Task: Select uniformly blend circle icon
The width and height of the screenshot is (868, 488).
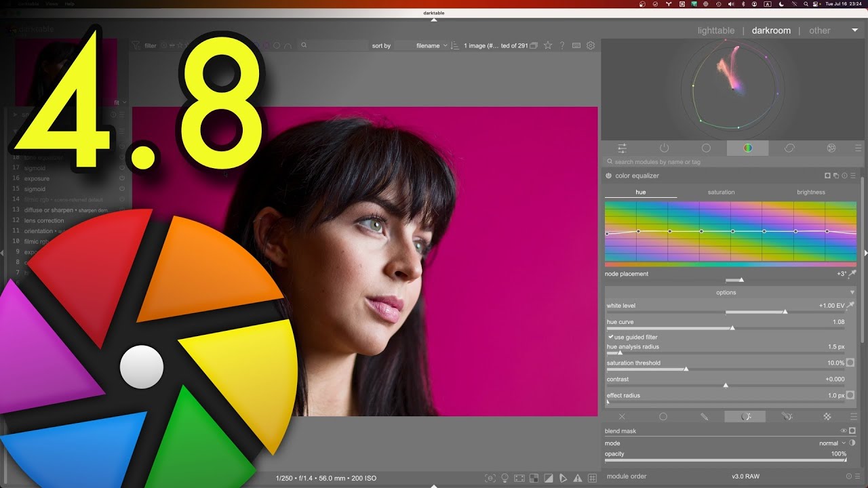Action: coord(663,417)
